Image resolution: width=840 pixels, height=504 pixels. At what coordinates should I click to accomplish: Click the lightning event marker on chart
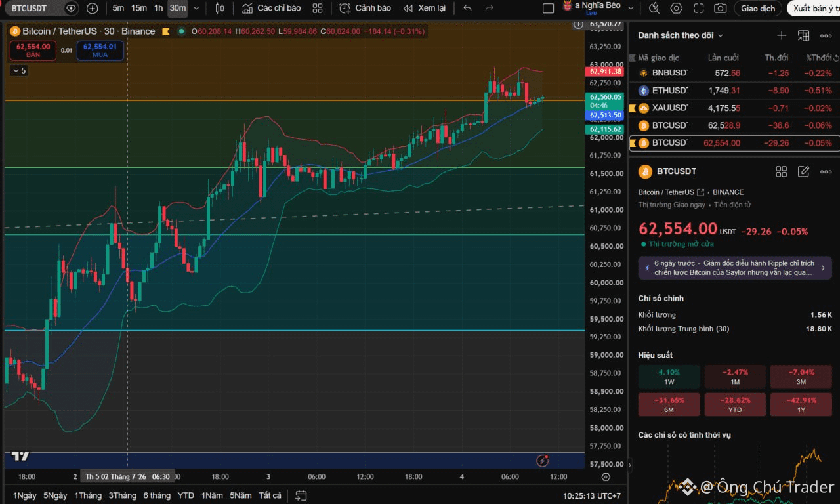542,461
